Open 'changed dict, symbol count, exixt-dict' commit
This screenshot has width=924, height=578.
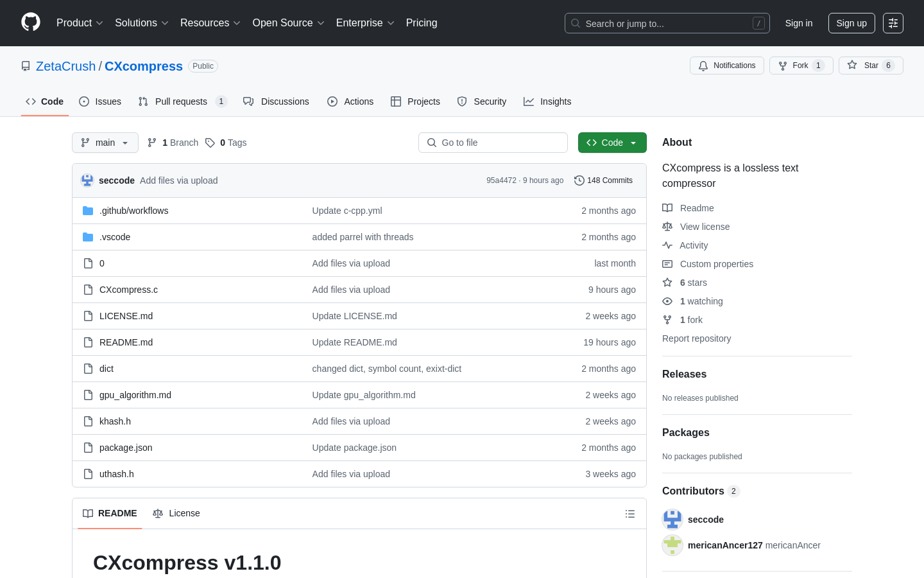[387, 369]
